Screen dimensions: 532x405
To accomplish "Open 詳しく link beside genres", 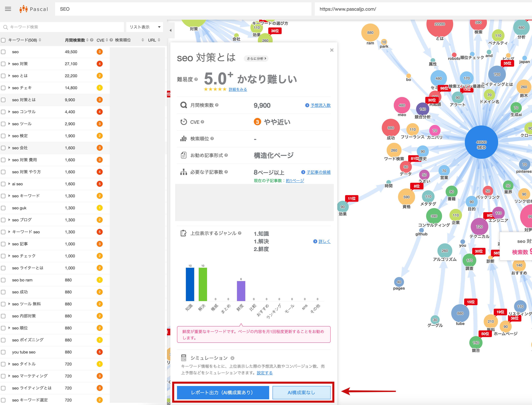I will (324, 241).
